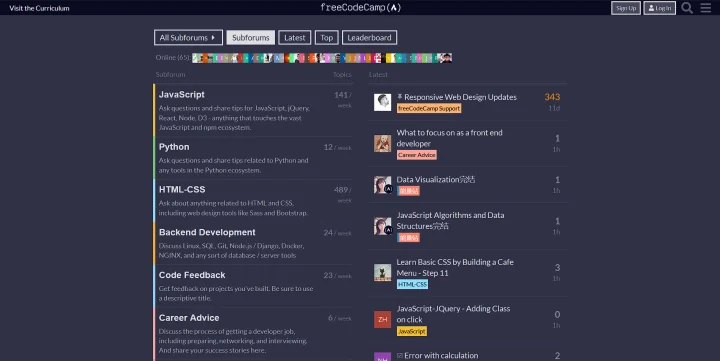Click the 343 reply count
720x361 pixels.
[552, 96]
